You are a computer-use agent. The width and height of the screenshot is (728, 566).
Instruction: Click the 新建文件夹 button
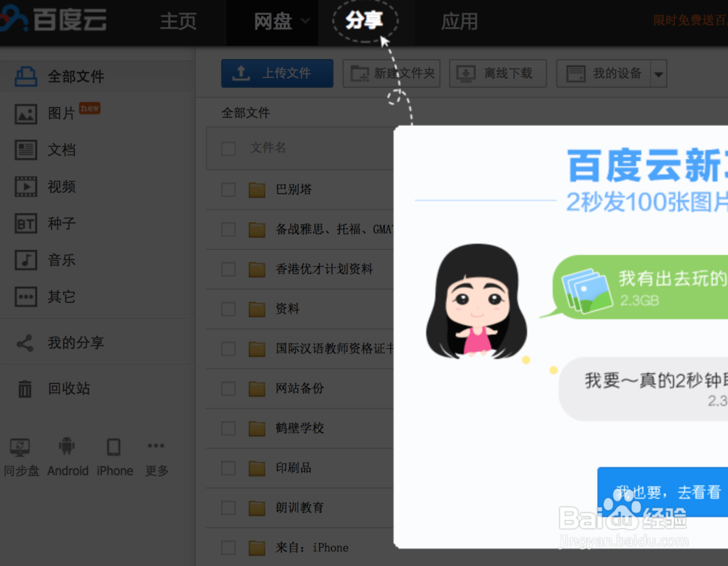(x=392, y=74)
